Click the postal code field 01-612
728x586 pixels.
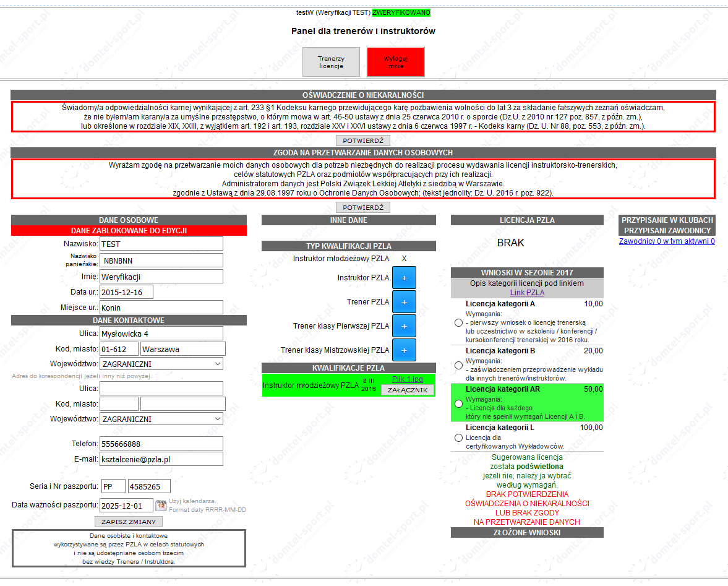pos(119,349)
